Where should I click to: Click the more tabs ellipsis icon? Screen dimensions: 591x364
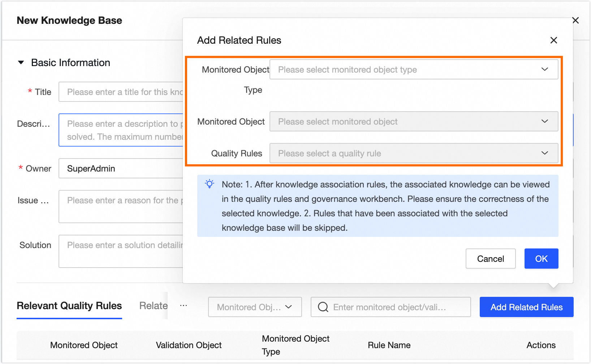184,305
